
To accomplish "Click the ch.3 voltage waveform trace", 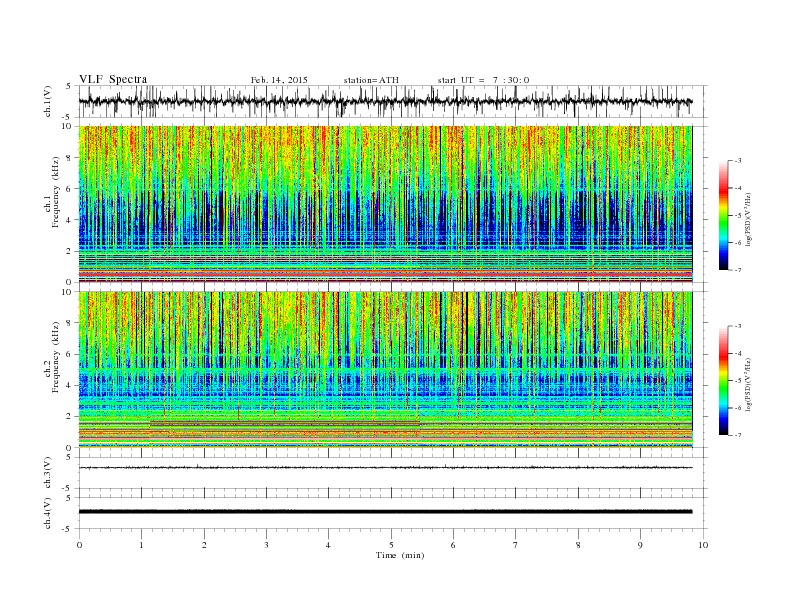I will point(385,468).
